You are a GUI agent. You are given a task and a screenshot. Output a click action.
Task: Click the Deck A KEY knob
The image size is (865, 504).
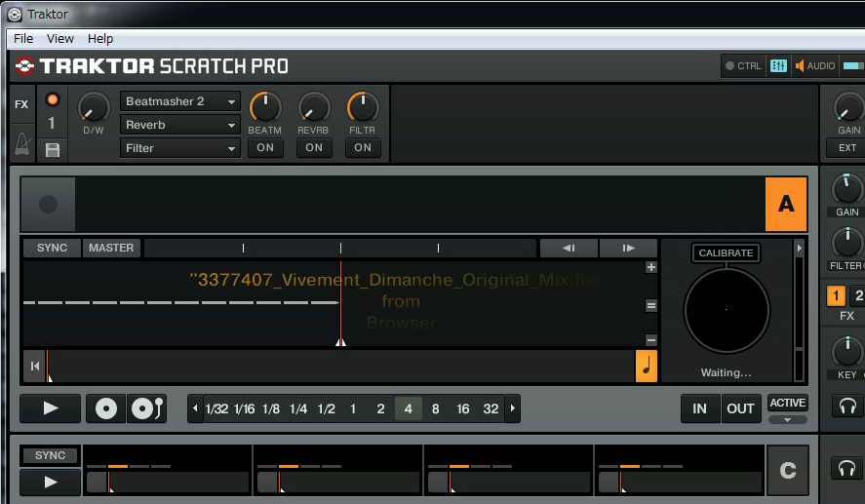click(x=846, y=351)
